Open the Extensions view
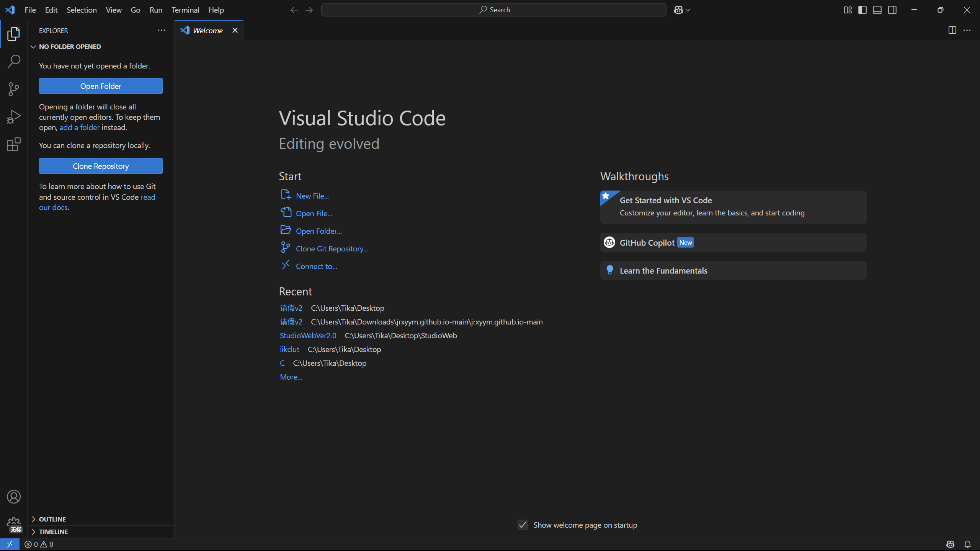Screen dimensions: 980x551 pyautogui.click(x=14, y=144)
